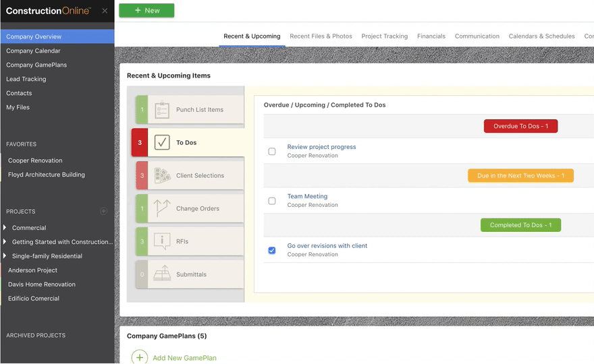Expand the Single-family Residential folder
Viewport: 594px width, 364px height.
(x=5, y=255)
